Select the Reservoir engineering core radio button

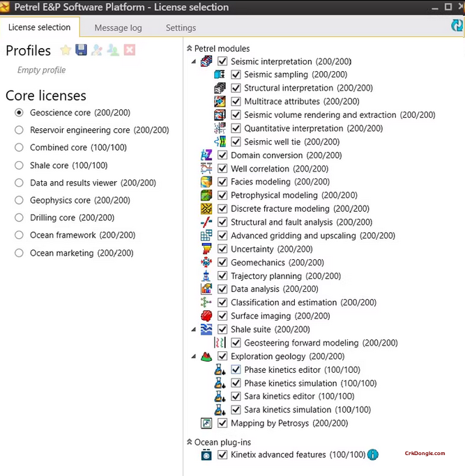tap(19, 130)
